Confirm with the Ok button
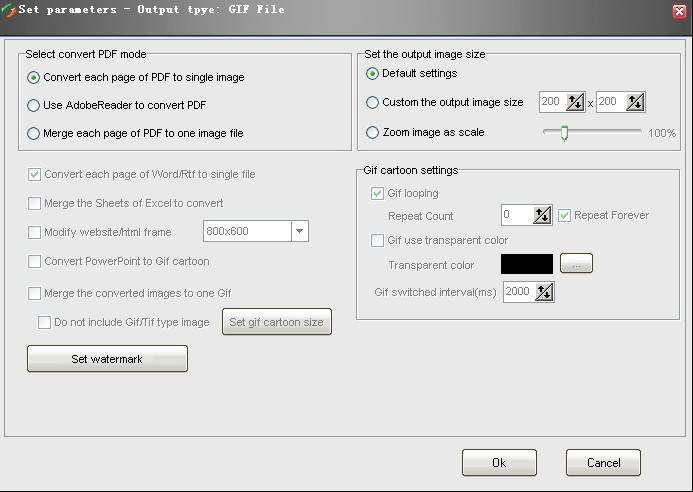Image resolution: width=693 pixels, height=492 pixels. click(499, 463)
